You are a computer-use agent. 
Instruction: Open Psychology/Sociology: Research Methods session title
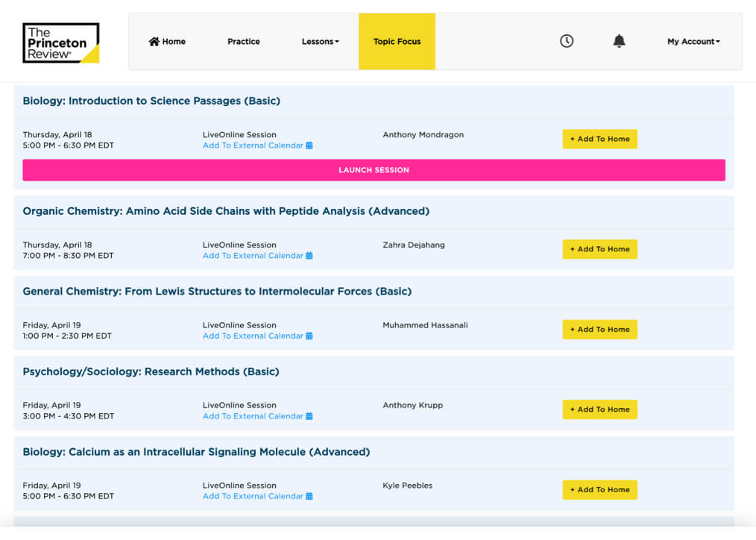point(151,371)
